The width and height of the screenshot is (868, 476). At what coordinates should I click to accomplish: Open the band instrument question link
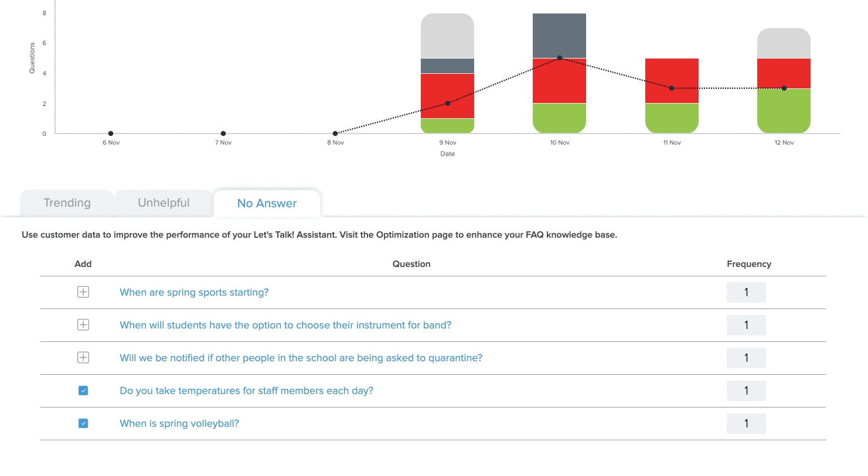(285, 325)
